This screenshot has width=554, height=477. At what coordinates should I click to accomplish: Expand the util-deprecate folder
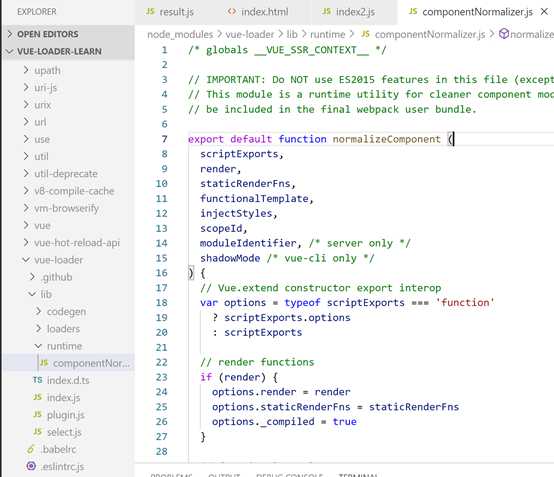pos(26,173)
